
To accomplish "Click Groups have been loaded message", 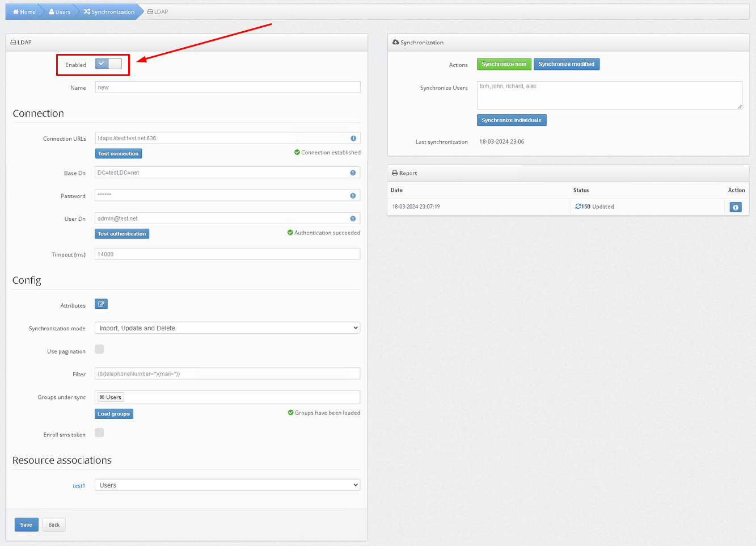I will [324, 413].
